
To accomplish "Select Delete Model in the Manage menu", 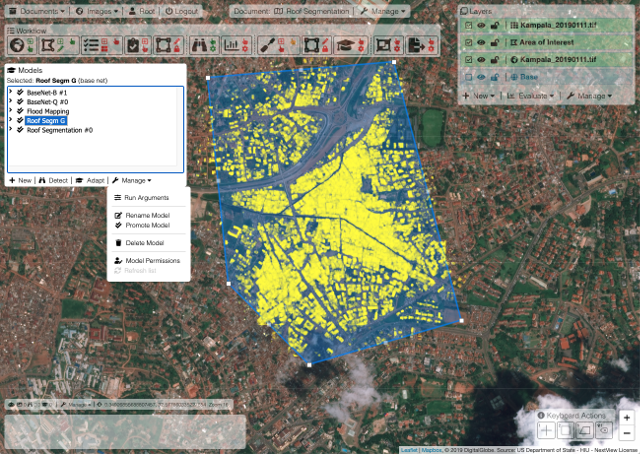I will (146, 243).
